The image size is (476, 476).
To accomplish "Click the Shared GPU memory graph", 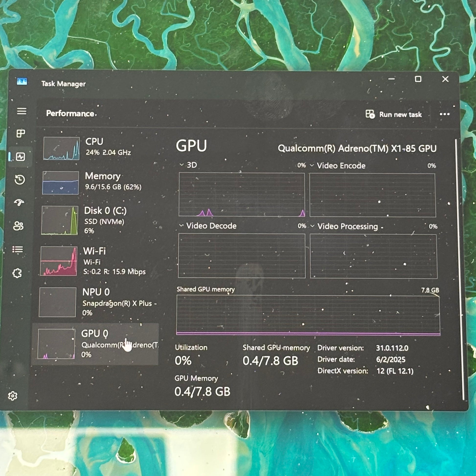I will pos(308,315).
